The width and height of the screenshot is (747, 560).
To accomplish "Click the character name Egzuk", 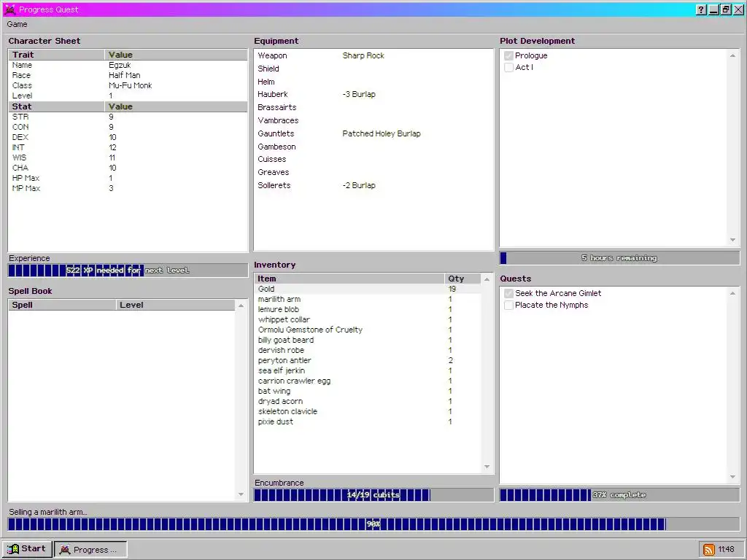I will point(120,65).
